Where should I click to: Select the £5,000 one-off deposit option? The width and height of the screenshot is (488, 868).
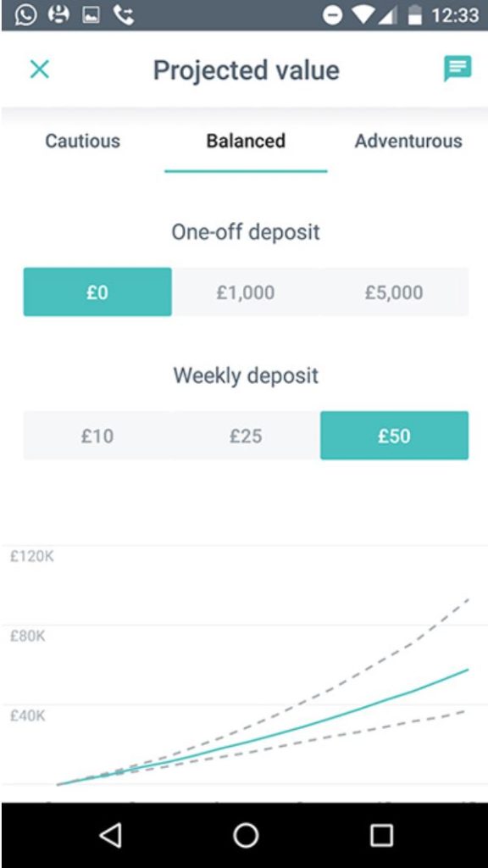[394, 292]
